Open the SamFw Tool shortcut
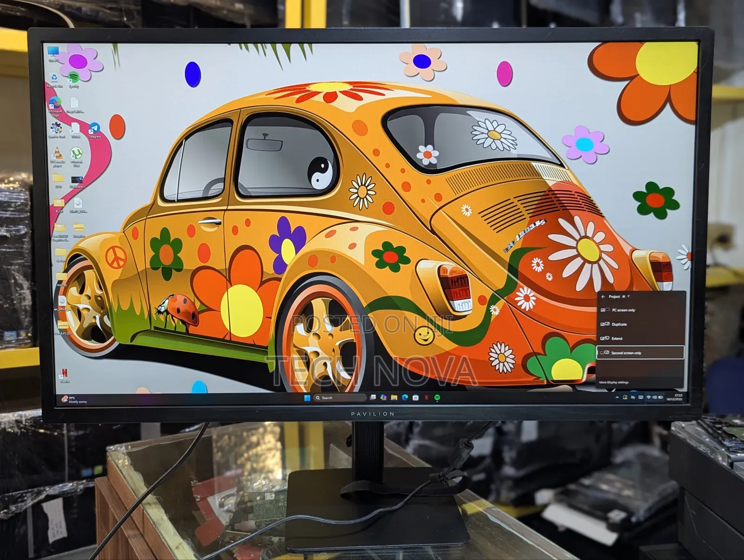 click(x=56, y=130)
